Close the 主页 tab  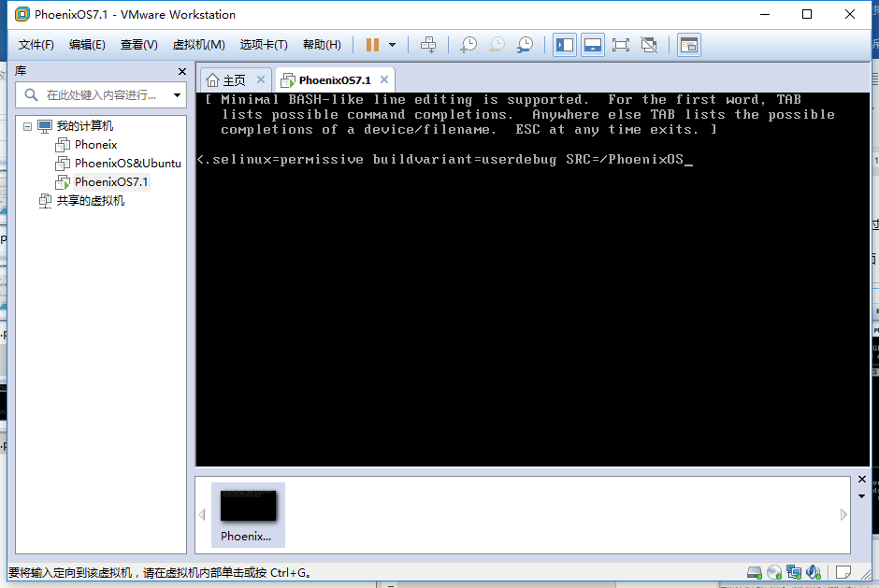tap(261, 79)
